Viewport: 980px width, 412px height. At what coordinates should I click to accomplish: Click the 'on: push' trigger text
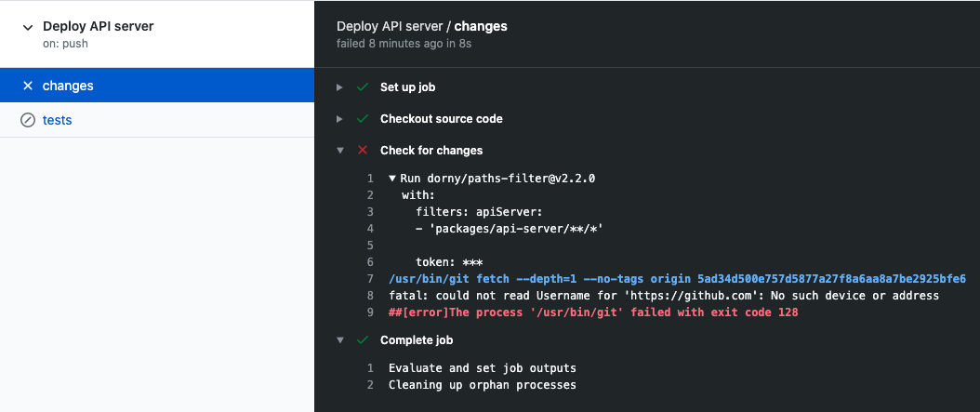(65, 44)
